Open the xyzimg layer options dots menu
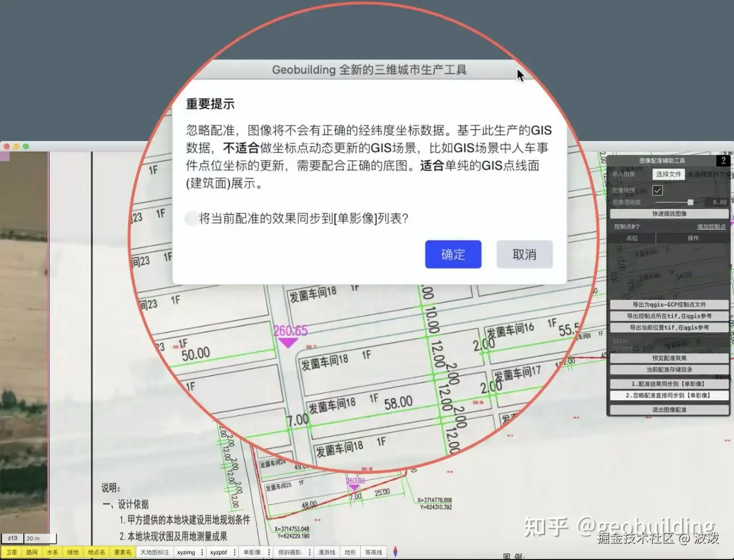This screenshot has height=560, width=734. tap(202, 552)
